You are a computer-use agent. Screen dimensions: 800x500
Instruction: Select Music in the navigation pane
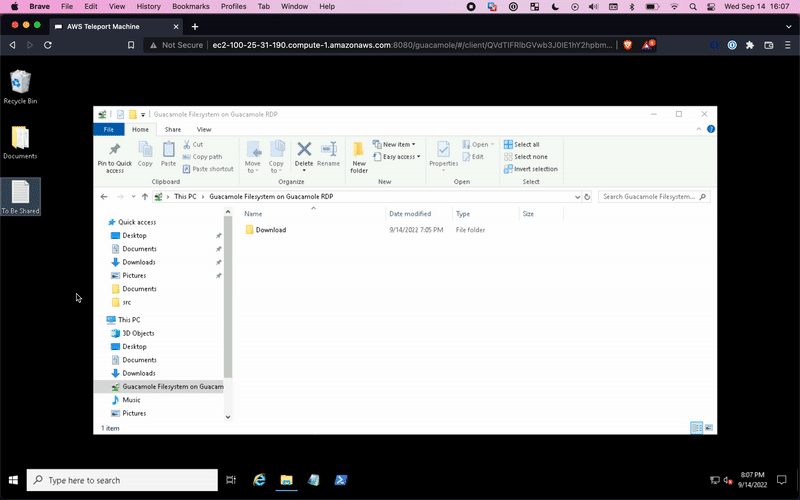131,400
